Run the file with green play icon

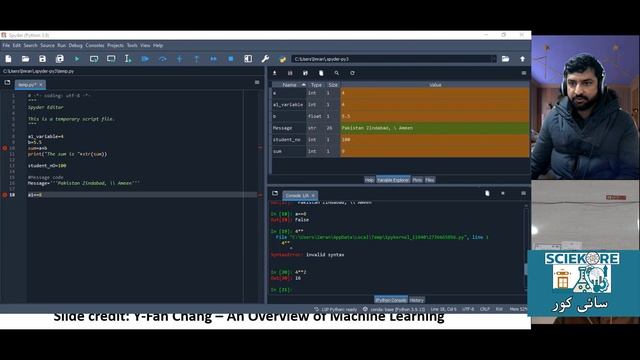pyautogui.click(x=77, y=59)
